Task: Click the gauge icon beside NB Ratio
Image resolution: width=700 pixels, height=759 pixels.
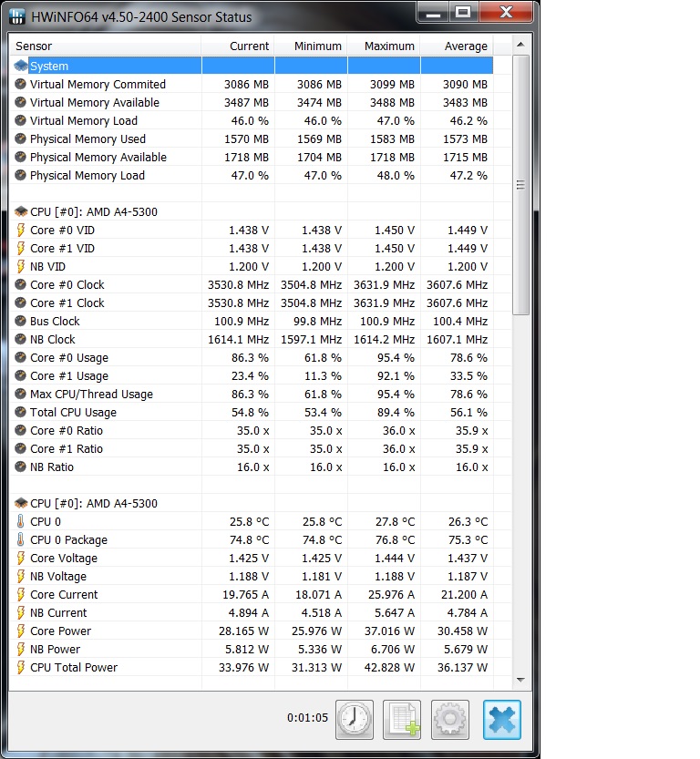Action: [x=20, y=467]
